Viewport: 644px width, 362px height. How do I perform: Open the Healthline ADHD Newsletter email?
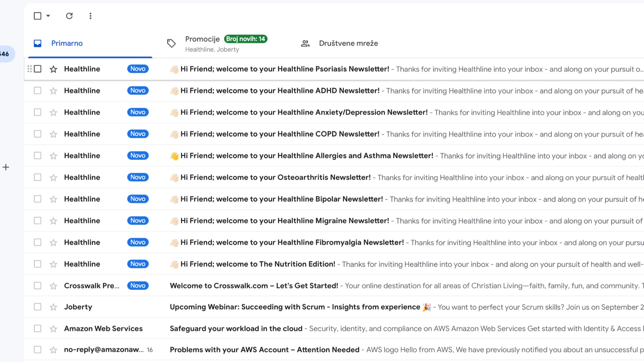pos(334,90)
